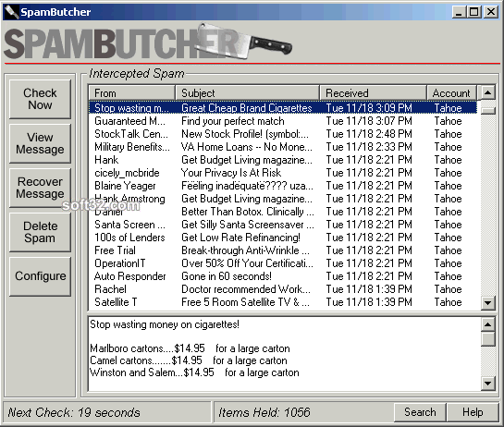Click 'Stop wasting money on cigarettes!' in preview
This screenshot has width=504, height=427.
(165, 324)
